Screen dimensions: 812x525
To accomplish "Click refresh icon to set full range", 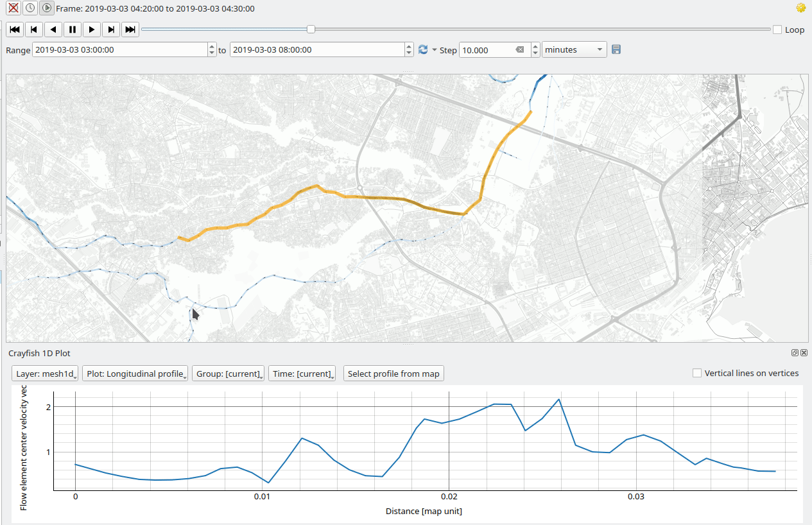I will pyautogui.click(x=423, y=50).
